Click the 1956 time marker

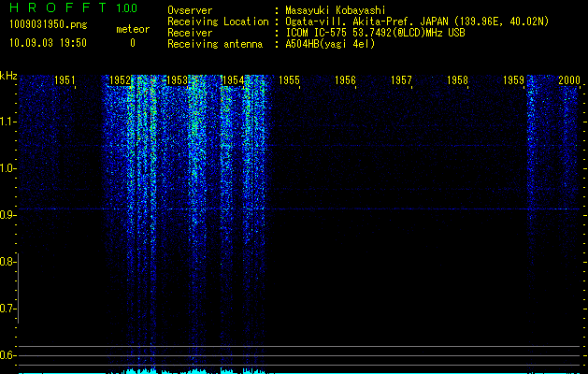tap(345, 80)
